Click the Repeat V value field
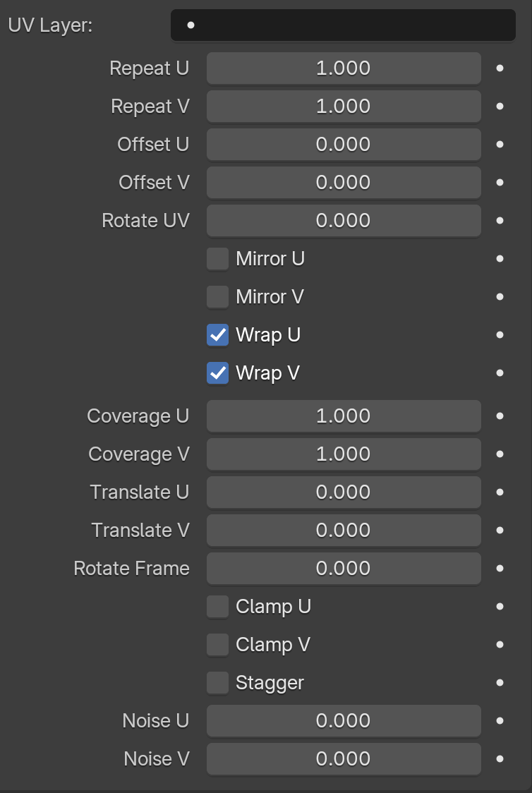The height and width of the screenshot is (793, 532). [344, 107]
